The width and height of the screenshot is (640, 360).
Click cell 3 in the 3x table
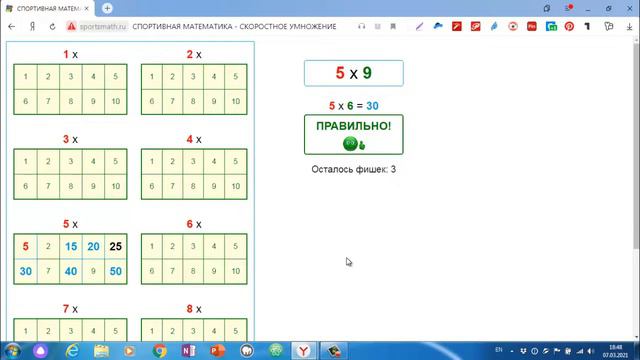(71, 162)
